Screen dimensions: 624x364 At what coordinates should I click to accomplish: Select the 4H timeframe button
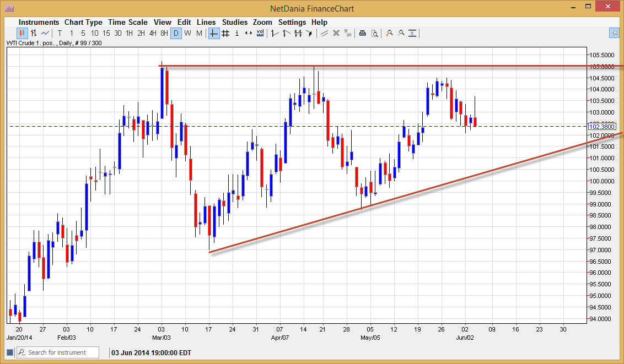(x=152, y=33)
